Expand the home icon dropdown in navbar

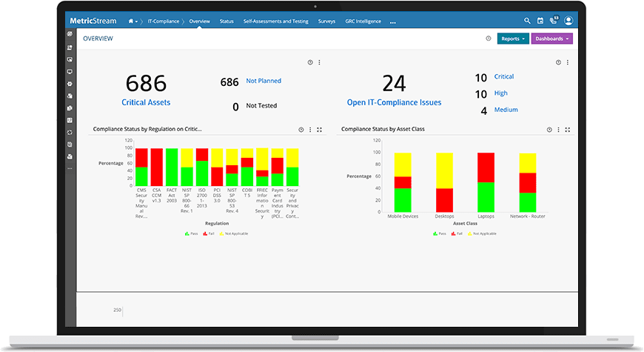[133, 21]
